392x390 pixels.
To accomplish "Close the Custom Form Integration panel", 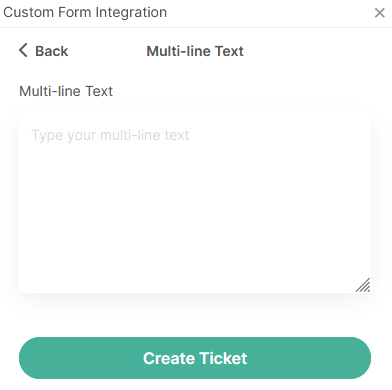I will 379,13.
